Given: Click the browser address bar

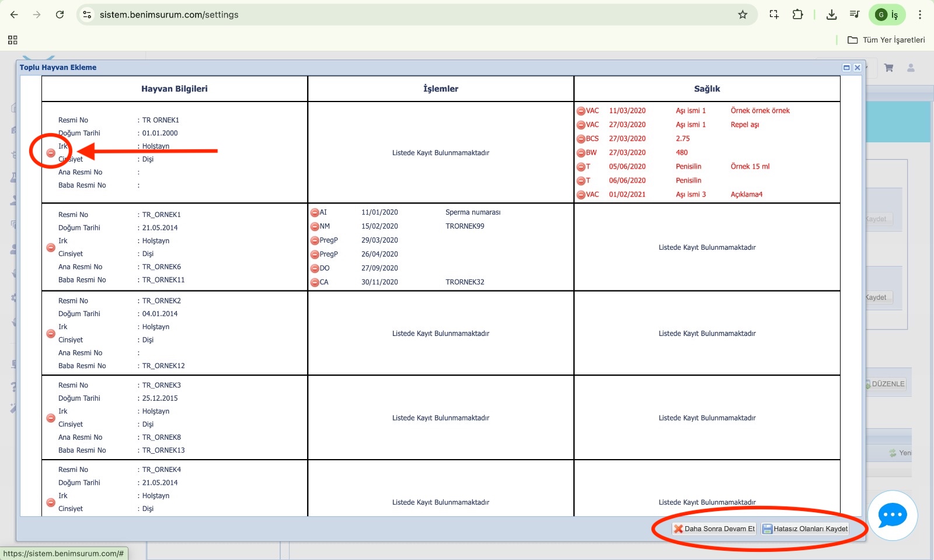Looking at the screenshot, I should [x=409, y=15].
